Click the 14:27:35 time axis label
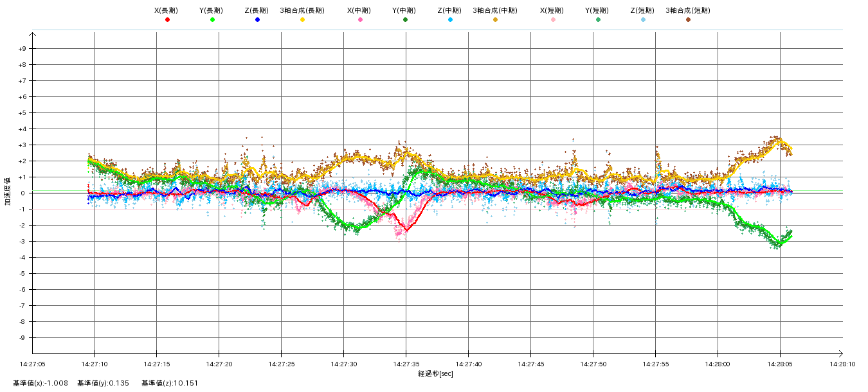 tap(406, 364)
